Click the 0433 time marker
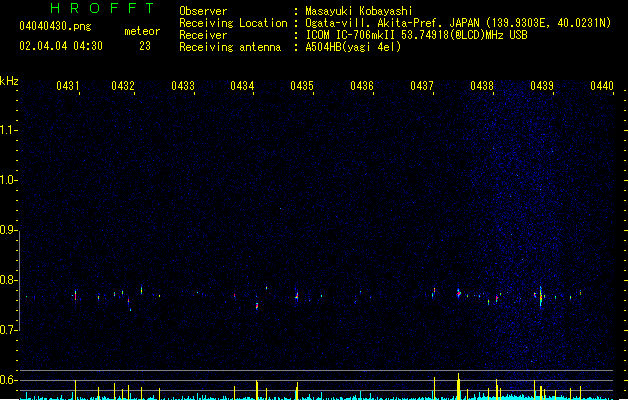 [183, 86]
